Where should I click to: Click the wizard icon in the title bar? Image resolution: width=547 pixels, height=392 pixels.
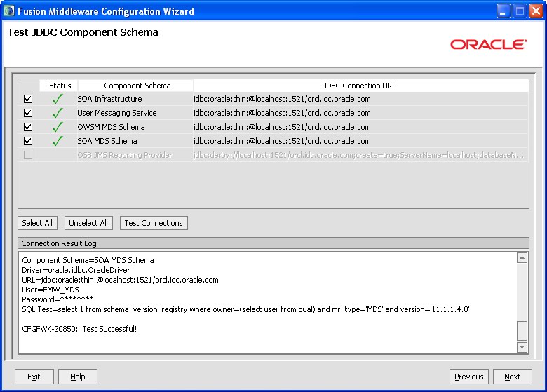point(8,11)
